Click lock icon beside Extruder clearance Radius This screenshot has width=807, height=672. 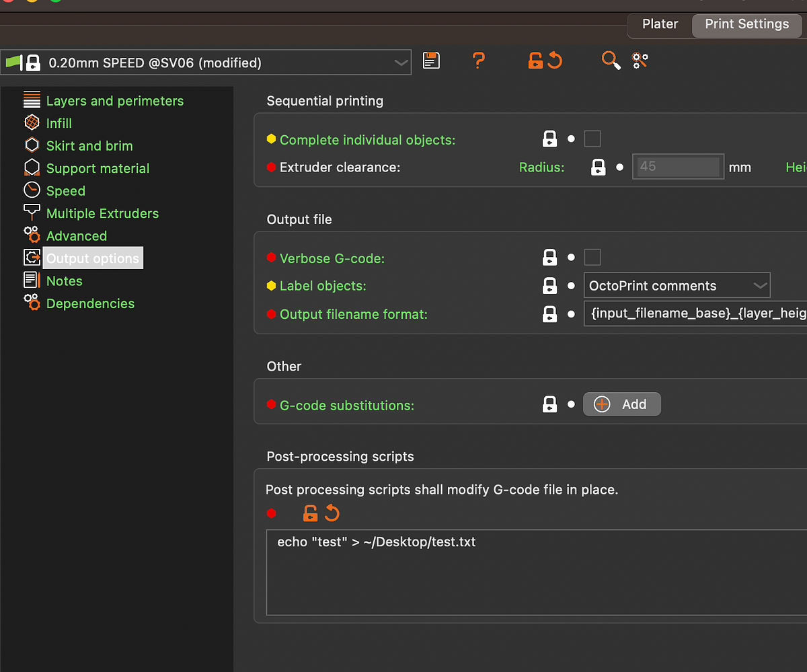(599, 167)
